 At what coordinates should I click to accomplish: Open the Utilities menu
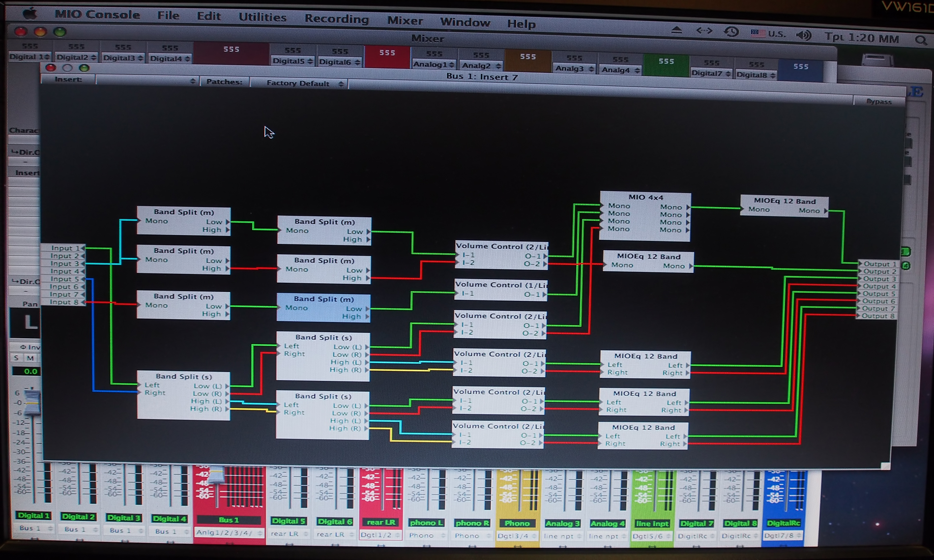(x=262, y=17)
